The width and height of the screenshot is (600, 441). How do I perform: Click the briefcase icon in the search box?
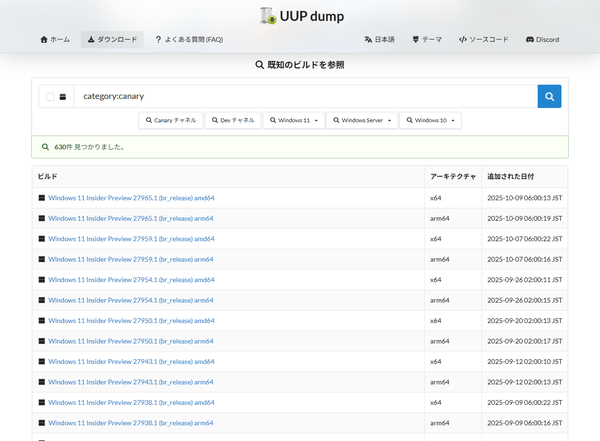click(62, 97)
